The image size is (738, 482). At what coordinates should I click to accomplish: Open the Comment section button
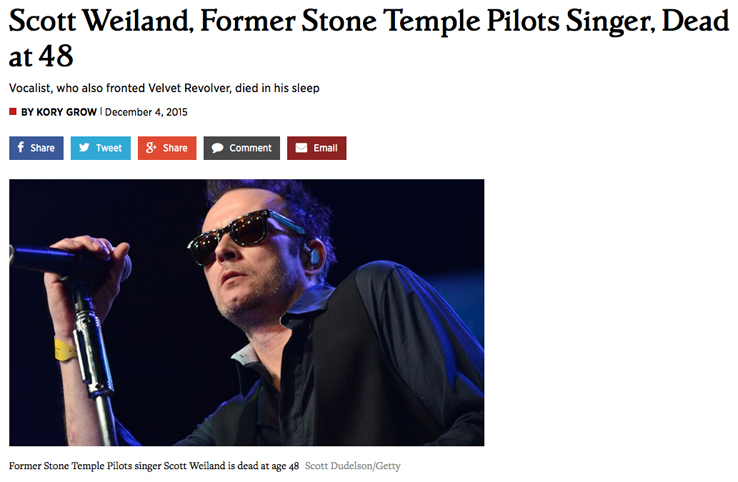click(242, 148)
